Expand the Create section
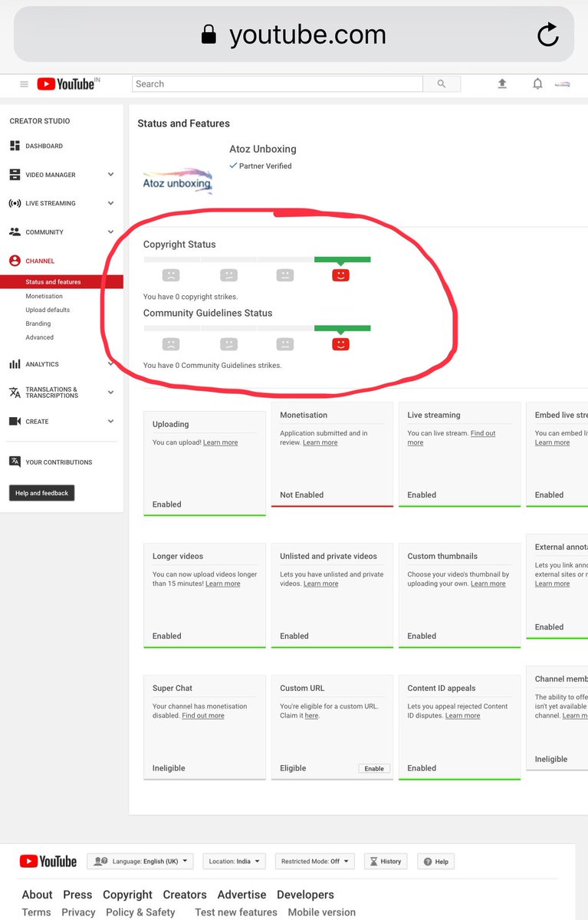 110,422
